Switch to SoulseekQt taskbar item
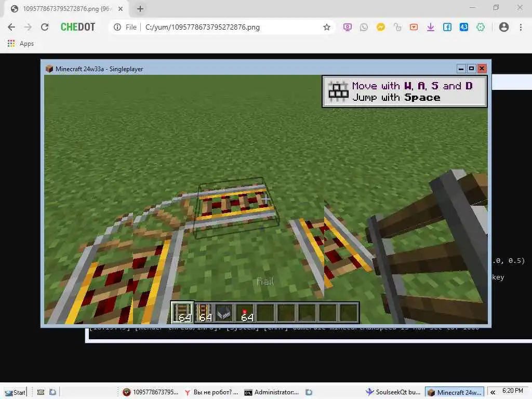532x399 pixels. (x=393, y=392)
